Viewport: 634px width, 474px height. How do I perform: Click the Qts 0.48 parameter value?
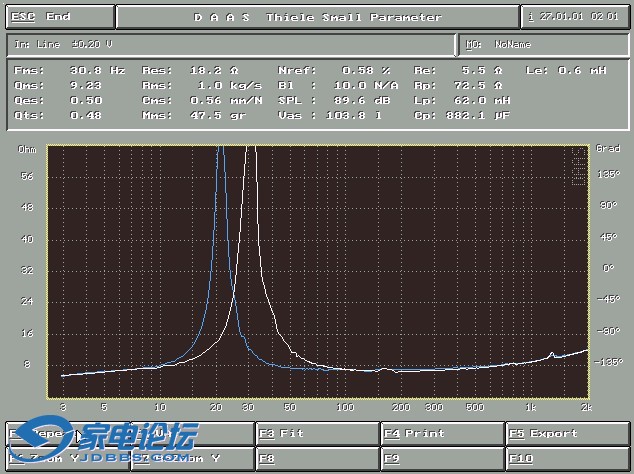[85, 115]
